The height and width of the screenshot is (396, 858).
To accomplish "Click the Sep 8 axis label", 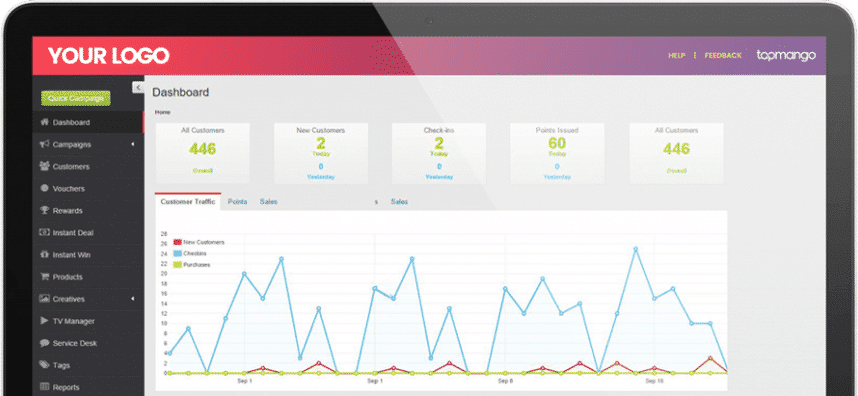I will [x=506, y=381].
